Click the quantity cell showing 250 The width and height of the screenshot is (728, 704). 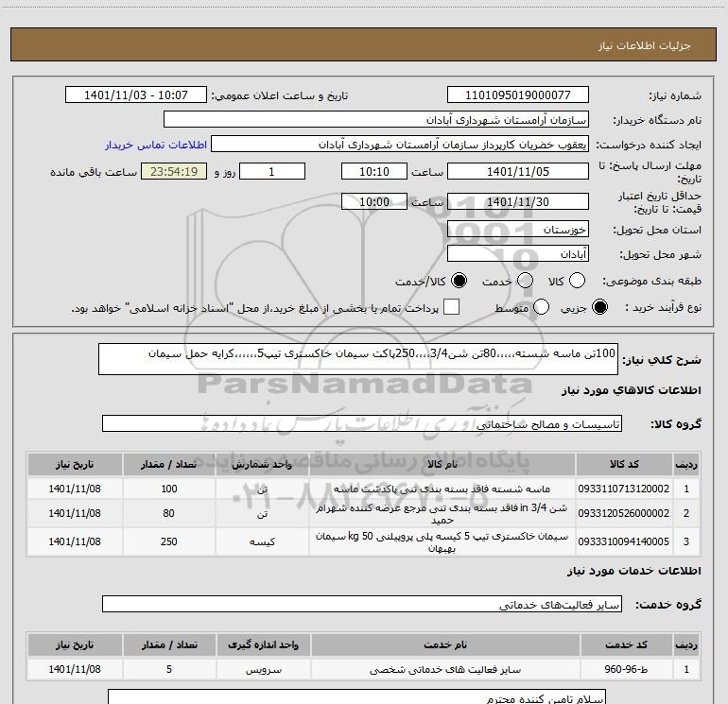click(169, 541)
